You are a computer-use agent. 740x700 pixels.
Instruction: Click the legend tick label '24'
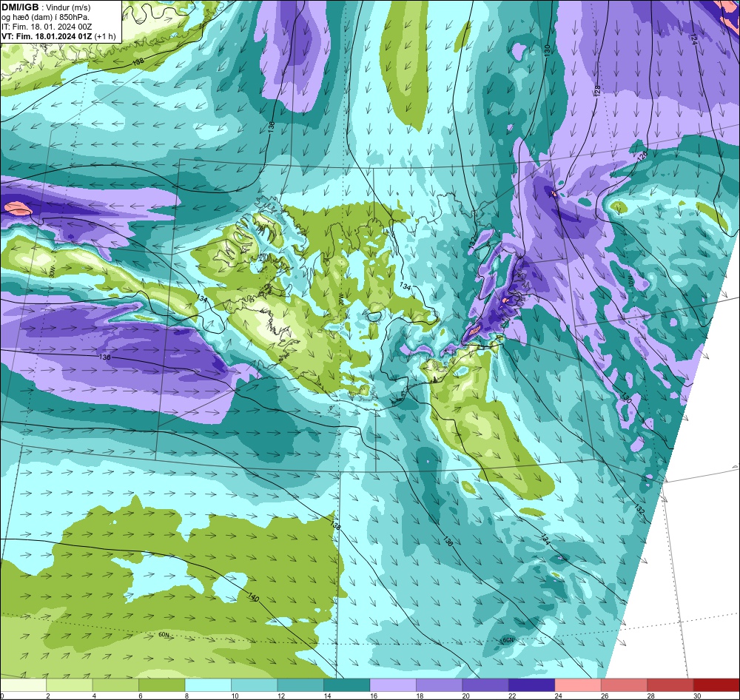coord(557,696)
